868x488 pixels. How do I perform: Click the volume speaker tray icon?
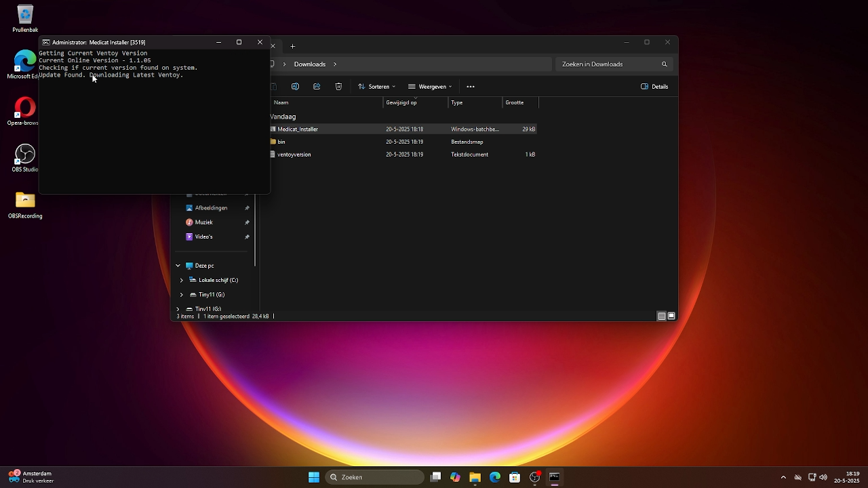click(x=823, y=477)
